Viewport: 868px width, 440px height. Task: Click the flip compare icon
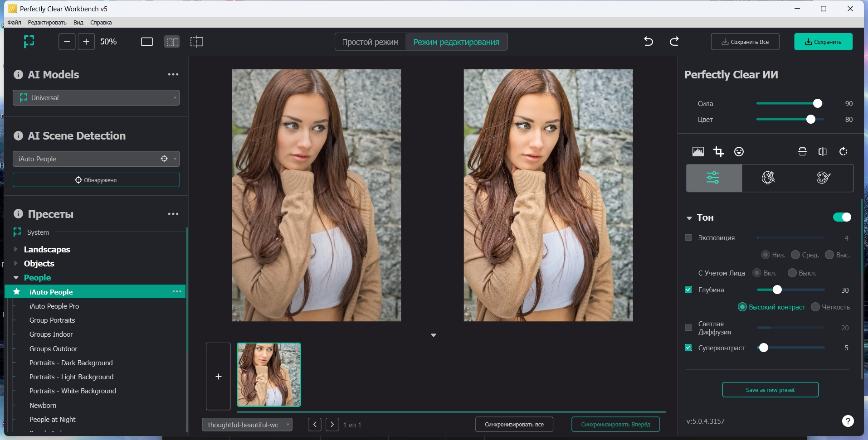(x=823, y=151)
